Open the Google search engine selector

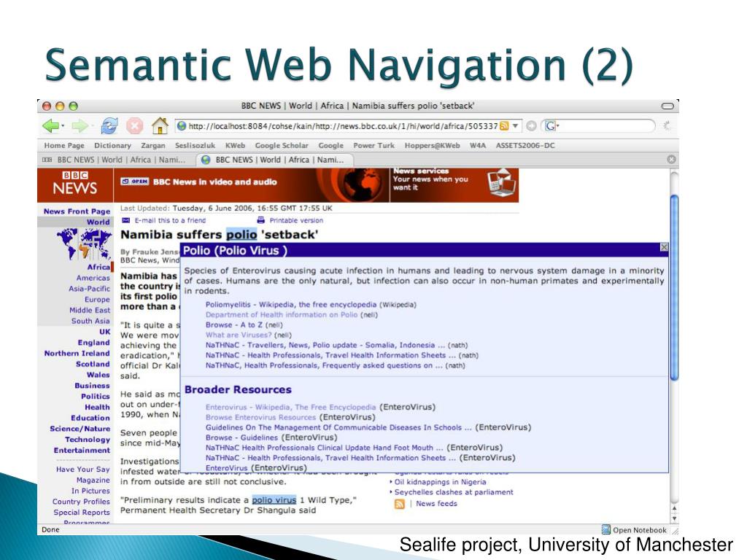[x=551, y=125]
